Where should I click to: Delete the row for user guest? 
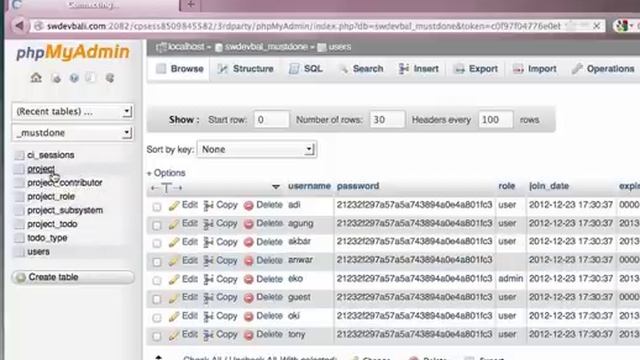click(x=263, y=298)
